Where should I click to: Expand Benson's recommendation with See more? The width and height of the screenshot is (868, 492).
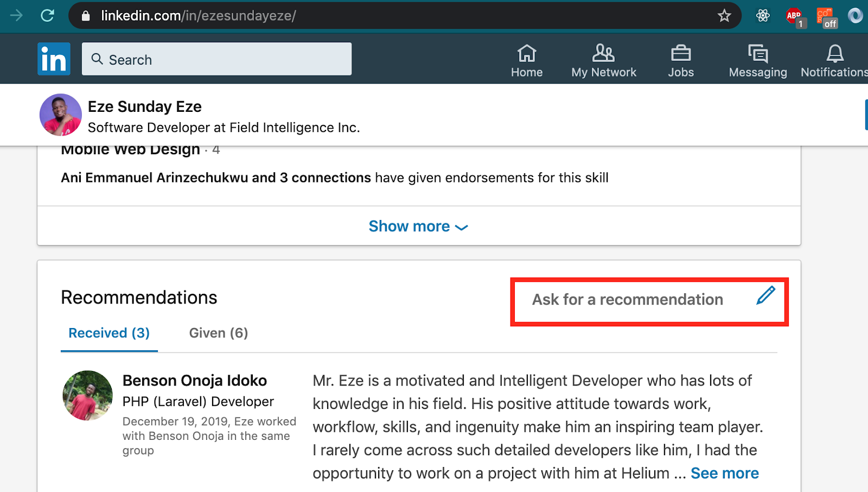click(724, 473)
